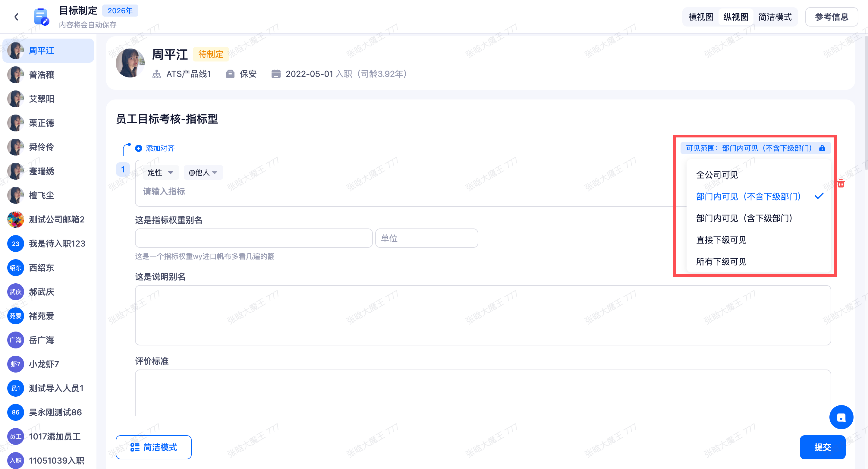Click the 提交 button
This screenshot has width=868, height=469.
(822, 447)
